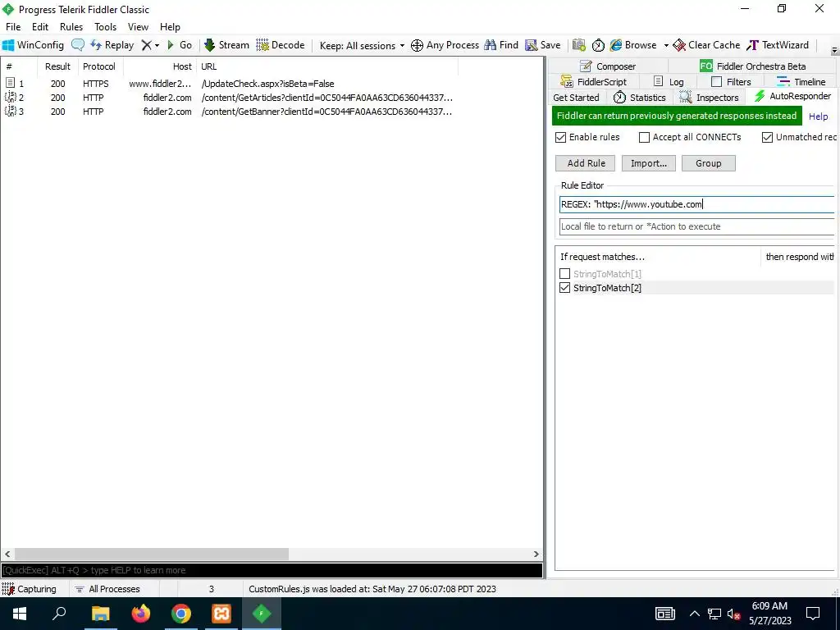
Task: Check Accept all CONNECTs checkbox
Action: point(644,137)
